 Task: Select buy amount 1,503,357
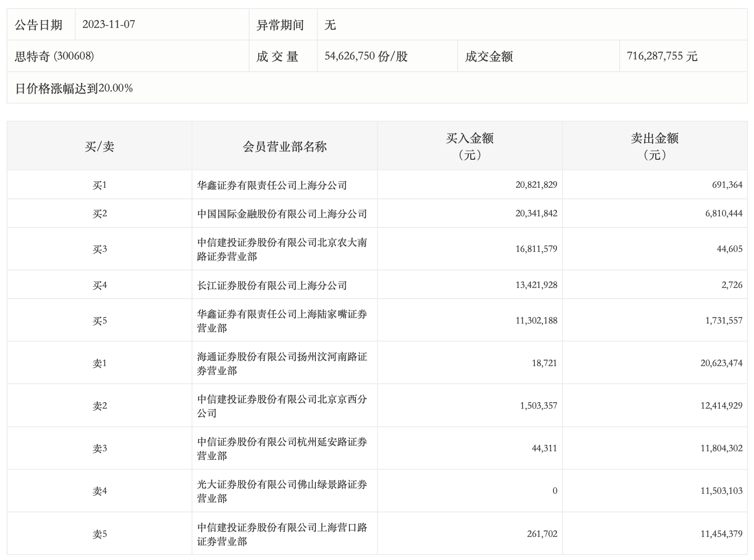(538, 406)
